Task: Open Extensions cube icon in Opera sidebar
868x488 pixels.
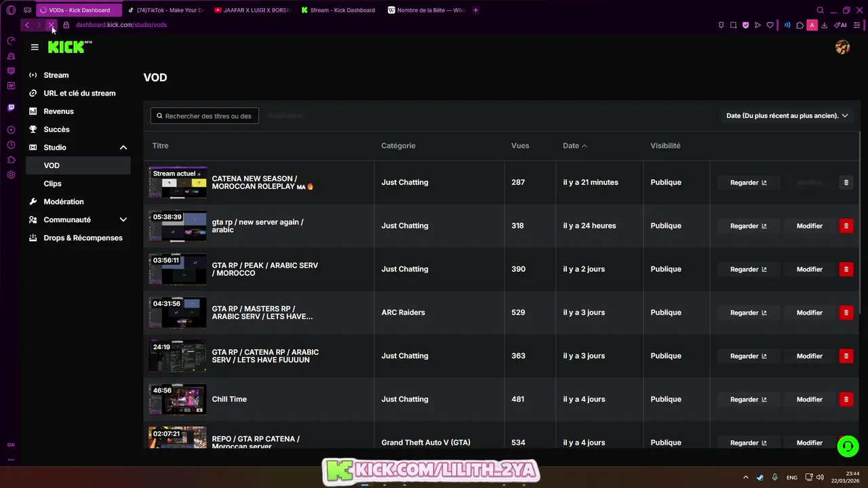Action: (11, 160)
